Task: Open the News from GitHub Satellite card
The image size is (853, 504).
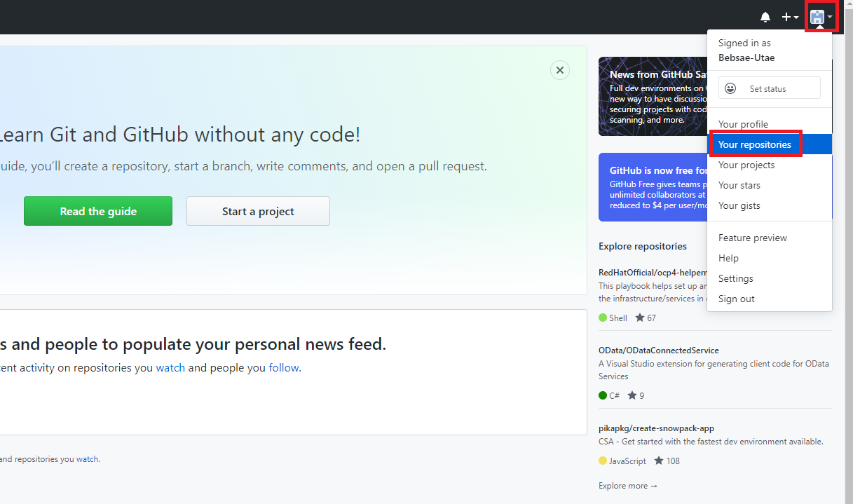Action: pos(653,96)
